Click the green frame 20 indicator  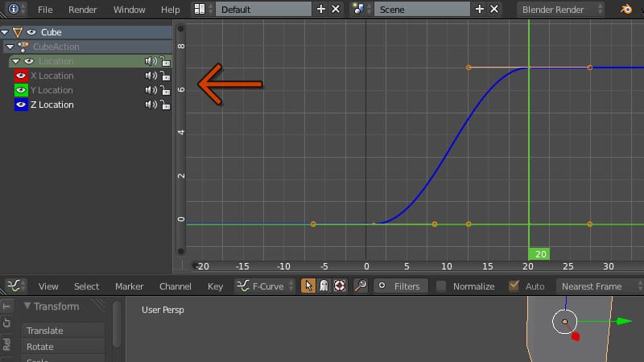coord(539,254)
